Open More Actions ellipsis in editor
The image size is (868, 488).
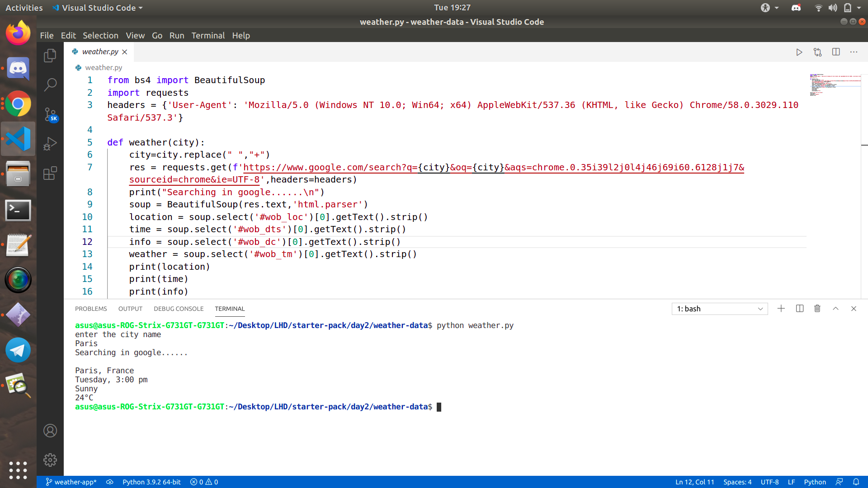pyautogui.click(x=854, y=52)
